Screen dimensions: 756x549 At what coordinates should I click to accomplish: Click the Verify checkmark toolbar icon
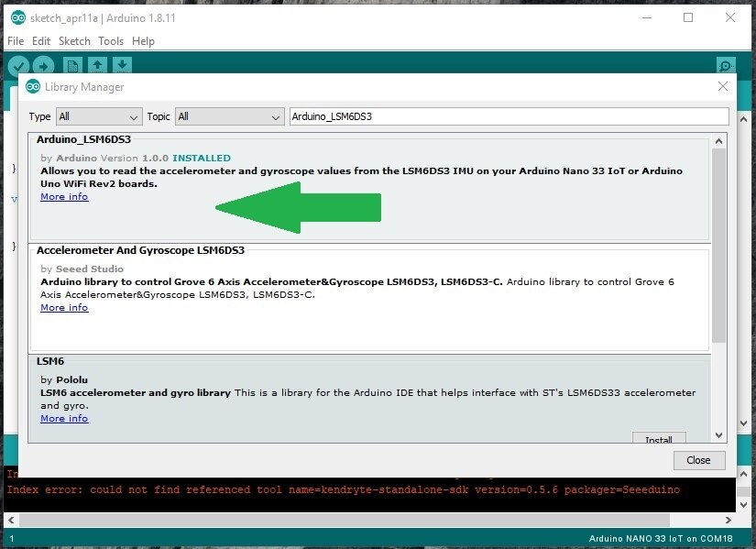(x=19, y=66)
